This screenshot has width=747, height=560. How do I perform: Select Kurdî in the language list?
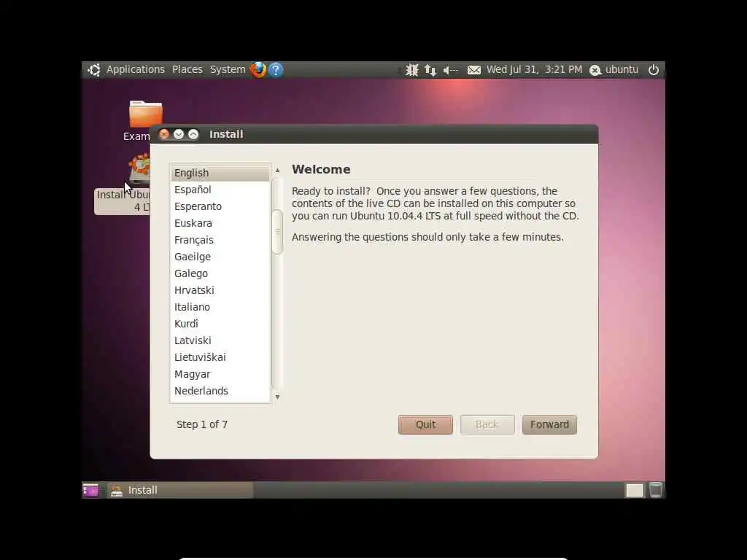(220, 324)
